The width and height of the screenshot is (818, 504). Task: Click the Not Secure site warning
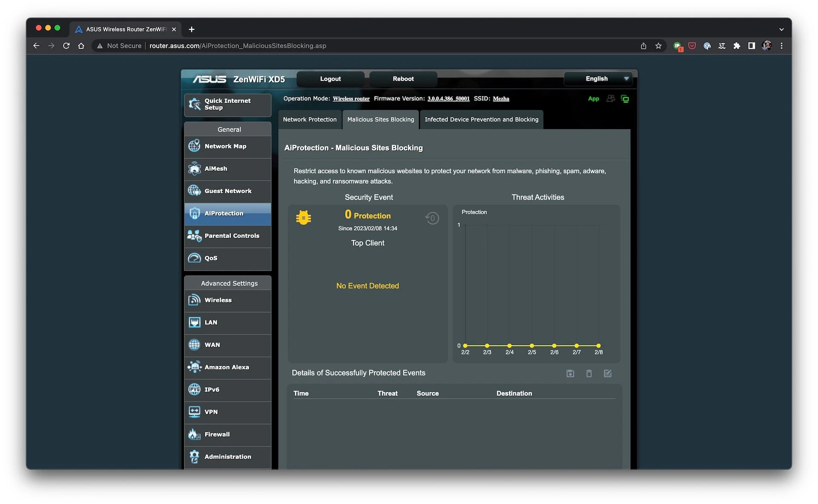coord(119,46)
